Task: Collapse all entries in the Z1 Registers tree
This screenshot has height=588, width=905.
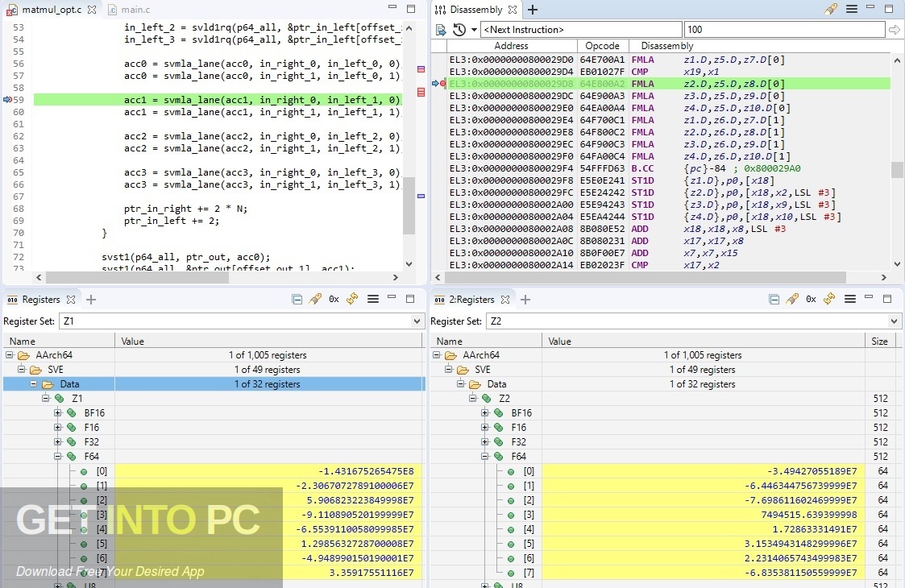Action: pyautogui.click(x=297, y=298)
